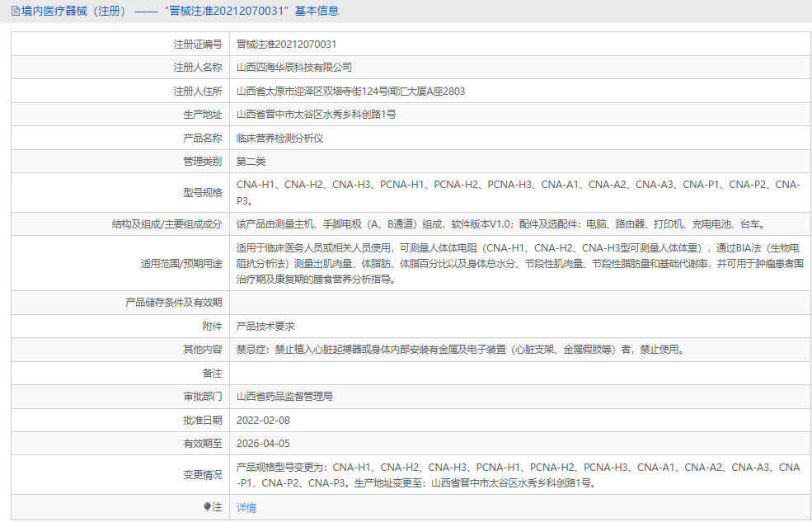Select the registrant name 山西四海华辰科技有限公司
This screenshot has height=522, width=812.
tap(294, 68)
